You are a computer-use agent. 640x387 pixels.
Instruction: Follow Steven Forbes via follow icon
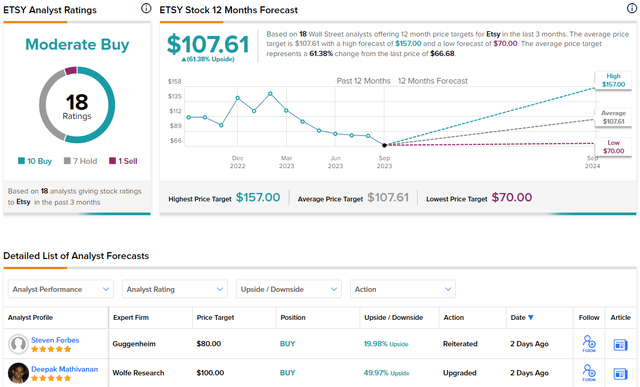(589, 344)
